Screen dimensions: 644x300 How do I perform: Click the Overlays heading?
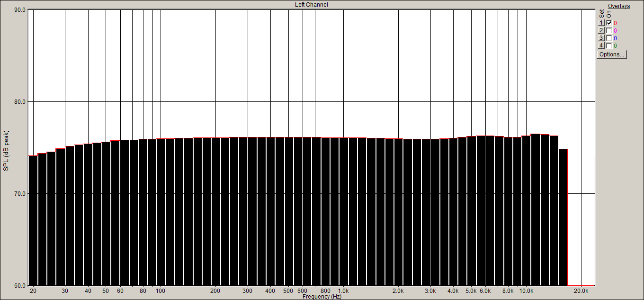click(x=619, y=6)
